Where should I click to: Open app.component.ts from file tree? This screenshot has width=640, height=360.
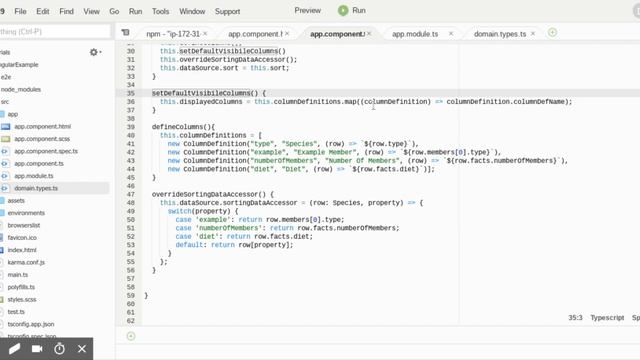39,163
